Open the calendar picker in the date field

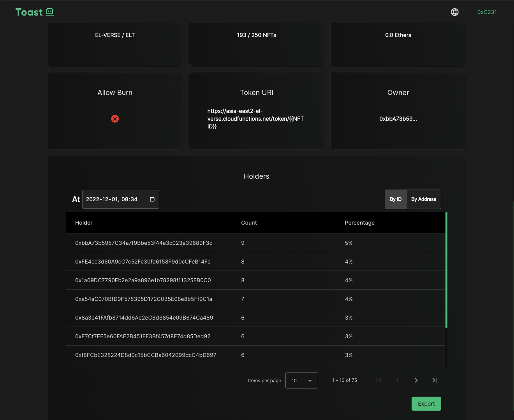(152, 199)
